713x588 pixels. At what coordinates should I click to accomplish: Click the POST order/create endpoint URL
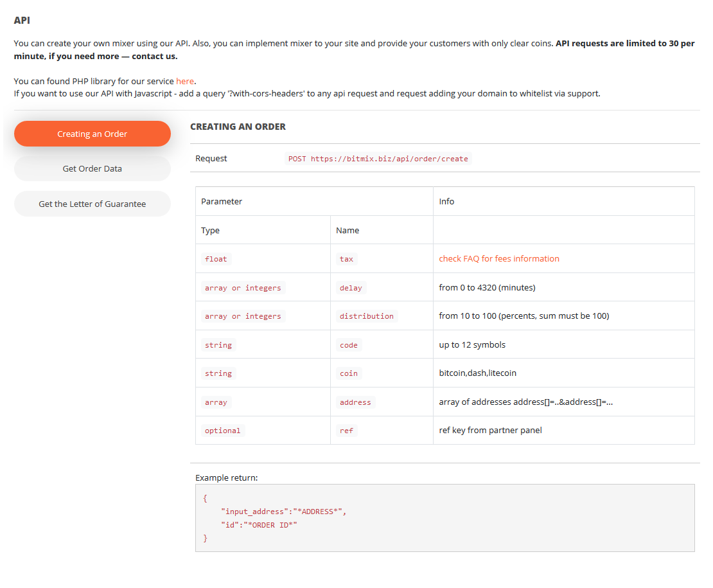tap(378, 159)
